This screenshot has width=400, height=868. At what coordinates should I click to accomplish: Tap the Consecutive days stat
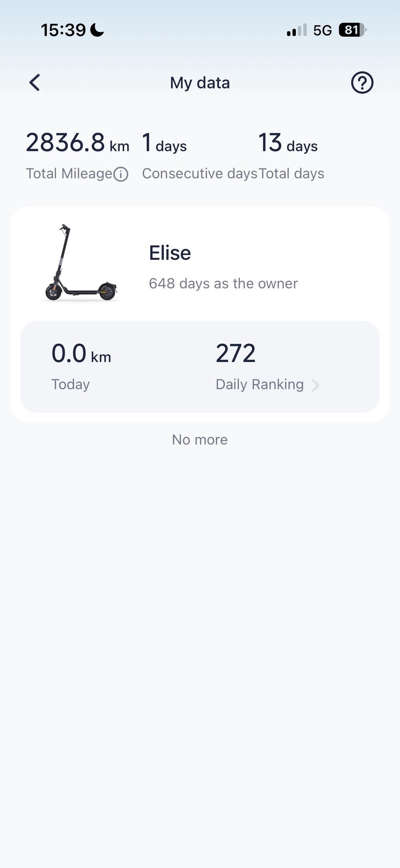[200, 156]
